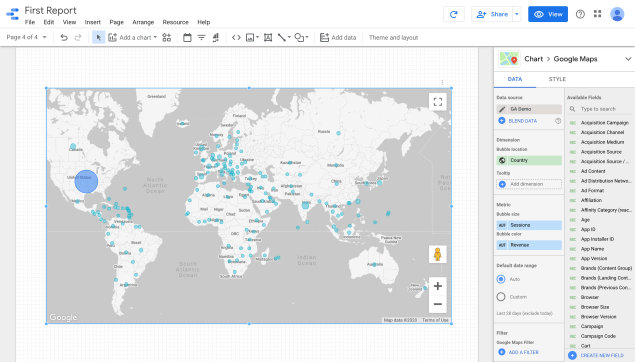Expand the chart type chevron

pos(628,59)
